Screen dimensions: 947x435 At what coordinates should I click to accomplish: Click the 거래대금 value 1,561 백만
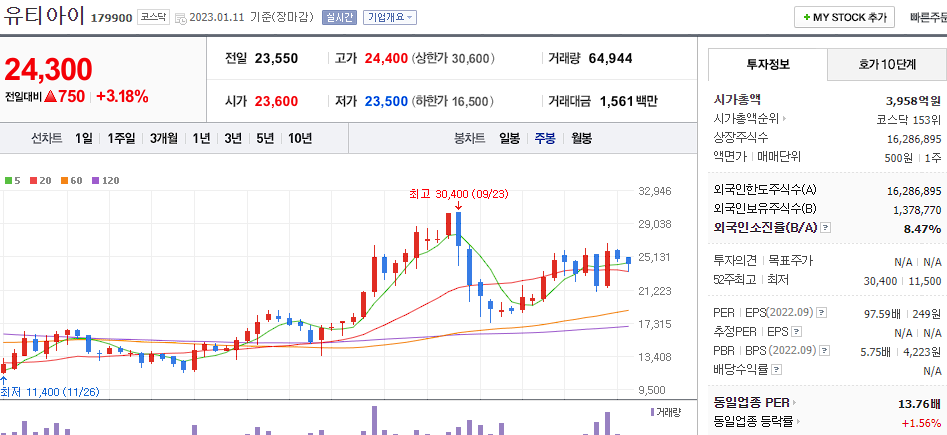coord(628,101)
